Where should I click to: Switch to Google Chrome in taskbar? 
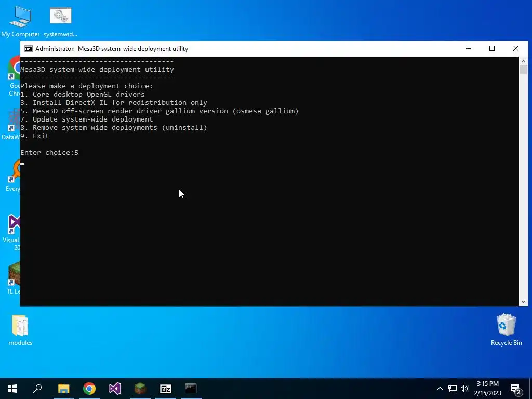click(x=89, y=389)
